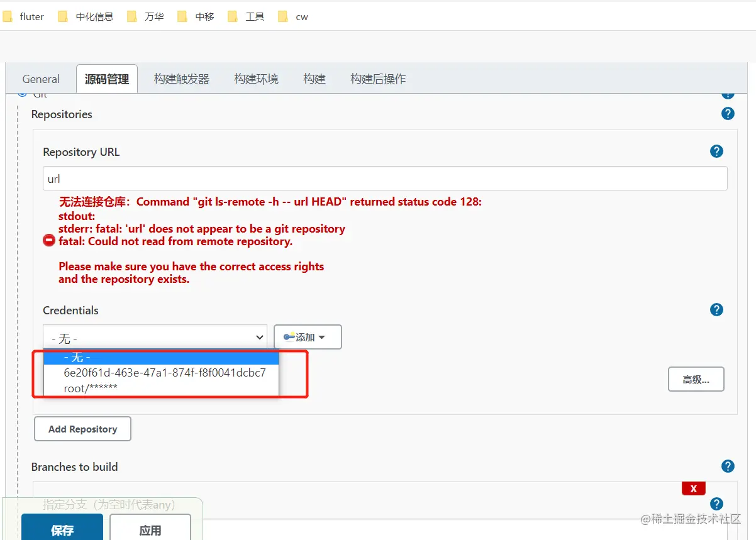Choose credential 6e20f61d-463e-47a1-874f-f8f0041dcbc7

tap(161, 373)
